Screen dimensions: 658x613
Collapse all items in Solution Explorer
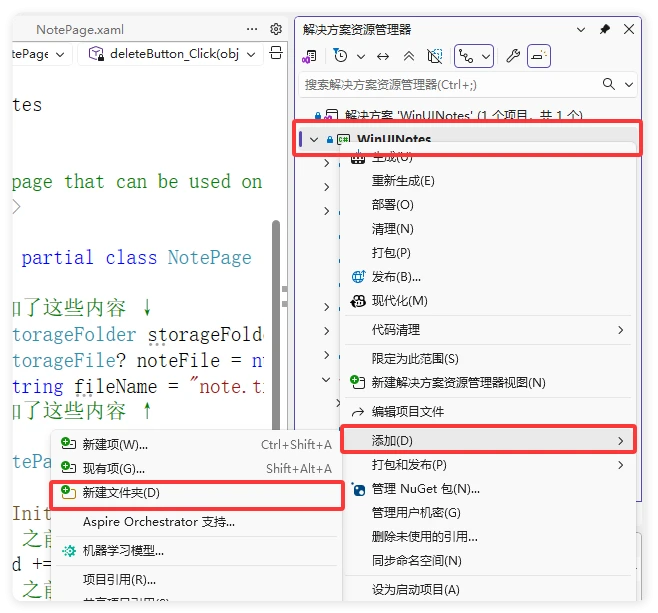[x=410, y=56]
